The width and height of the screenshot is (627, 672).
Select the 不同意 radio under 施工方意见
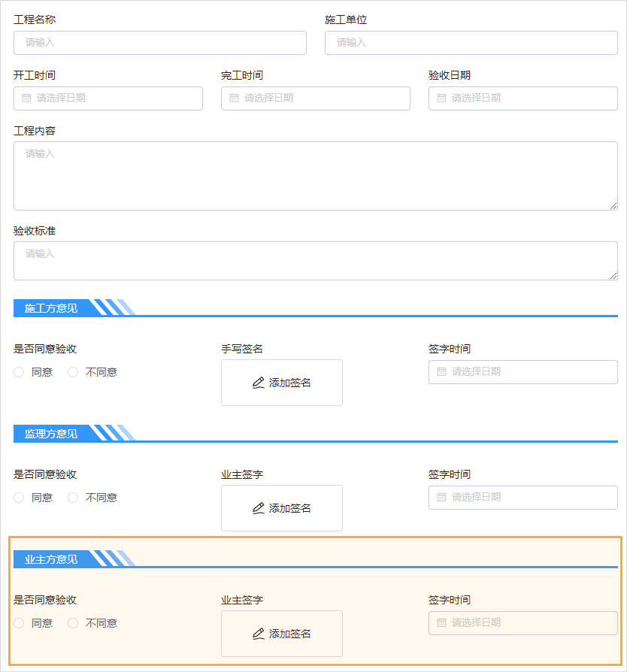(72, 371)
